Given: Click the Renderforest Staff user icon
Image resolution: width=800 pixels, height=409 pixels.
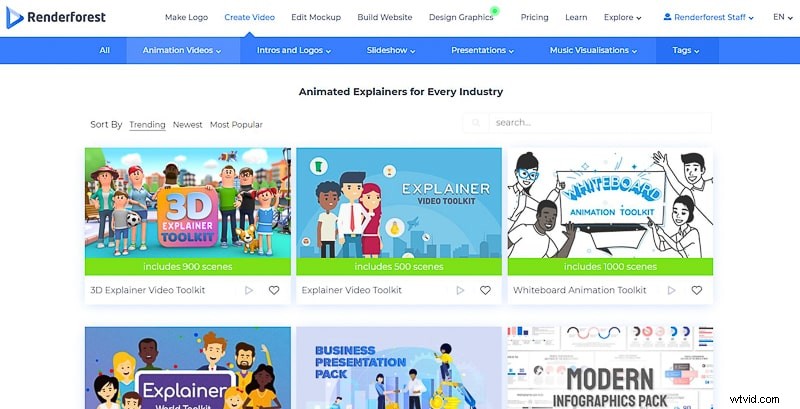Looking at the screenshot, I should tap(667, 17).
